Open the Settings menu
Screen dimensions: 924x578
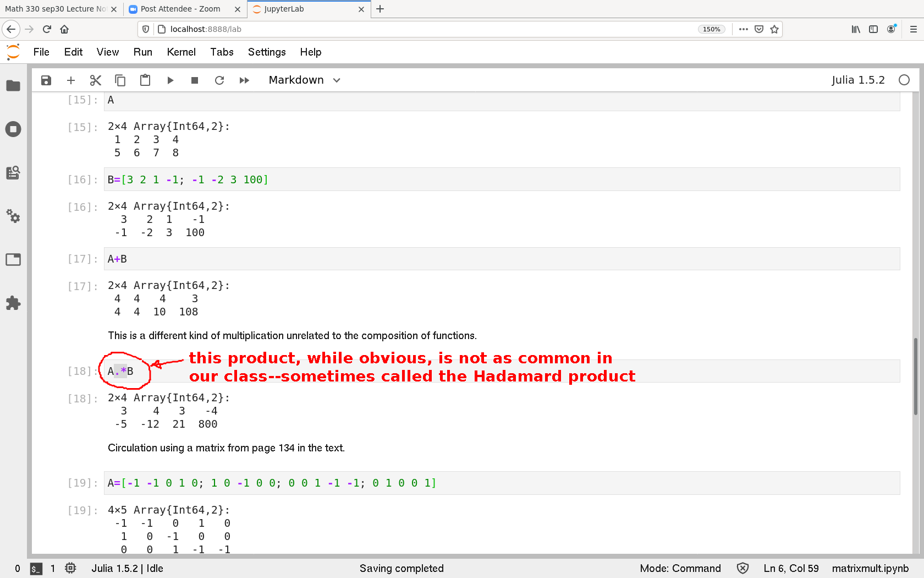(x=266, y=52)
